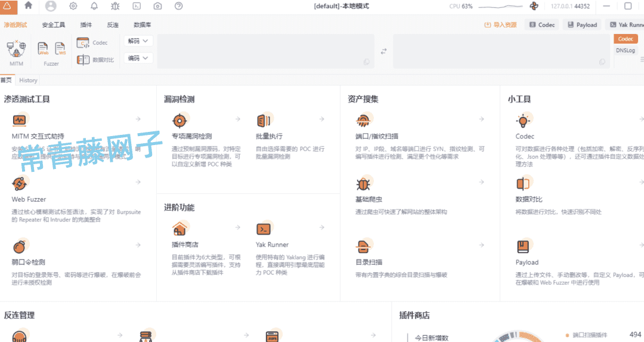Expand the 编码 dropdown
644x342 pixels.
click(x=138, y=58)
